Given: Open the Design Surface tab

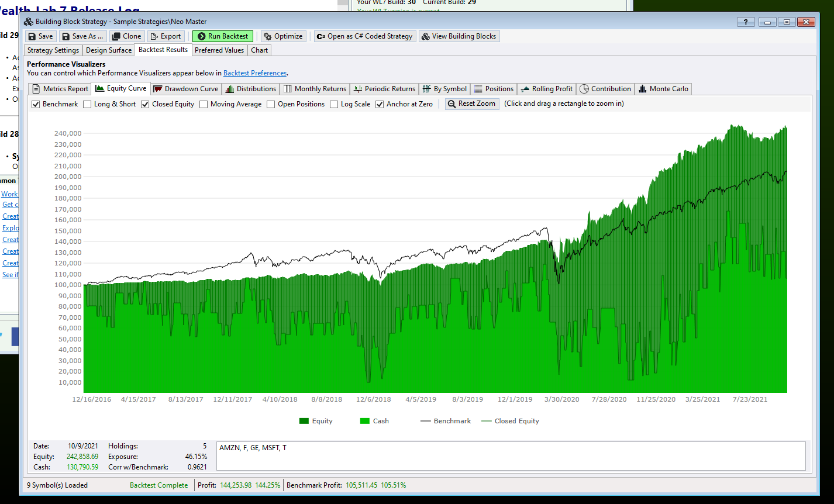Looking at the screenshot, I should tap(109, 50).
